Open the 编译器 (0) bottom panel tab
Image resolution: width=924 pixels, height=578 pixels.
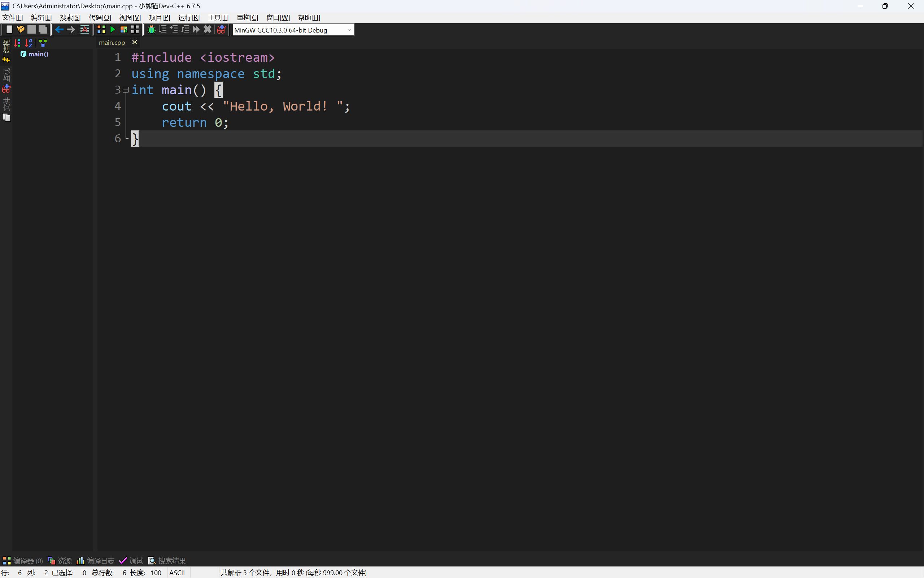tap(23, 560)
